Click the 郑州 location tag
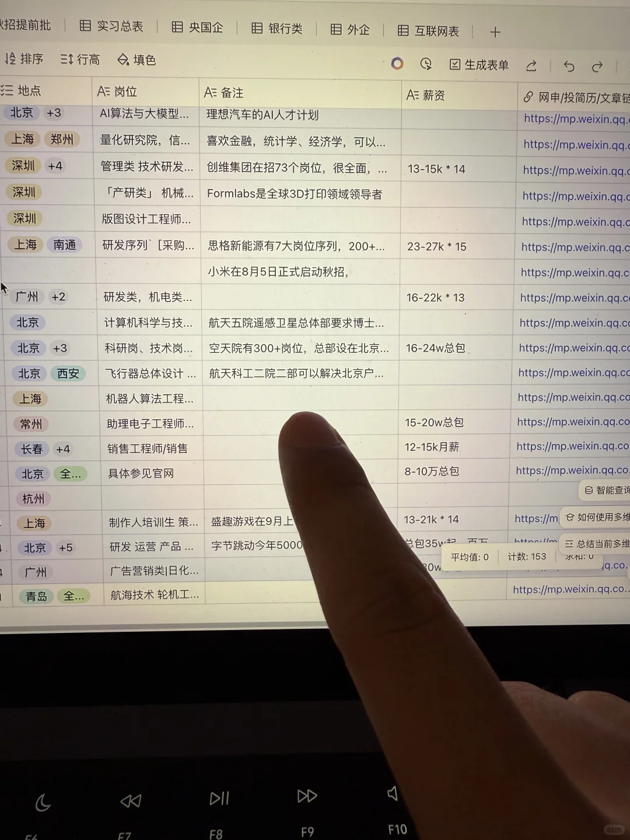The height and width of the screenshot is (840, 630). (62, 139)
